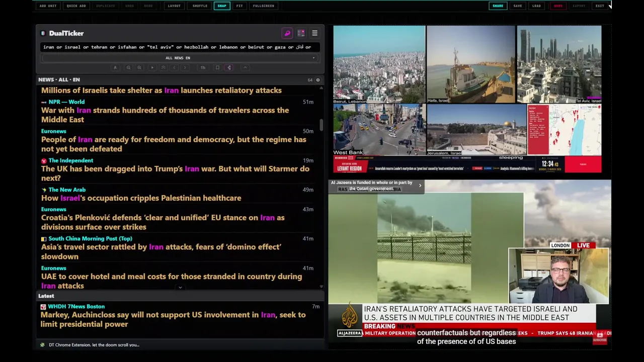Click the DualTicker logo icon
The height and width of the screenshot is (362, 644).
[x=43, y=33]
